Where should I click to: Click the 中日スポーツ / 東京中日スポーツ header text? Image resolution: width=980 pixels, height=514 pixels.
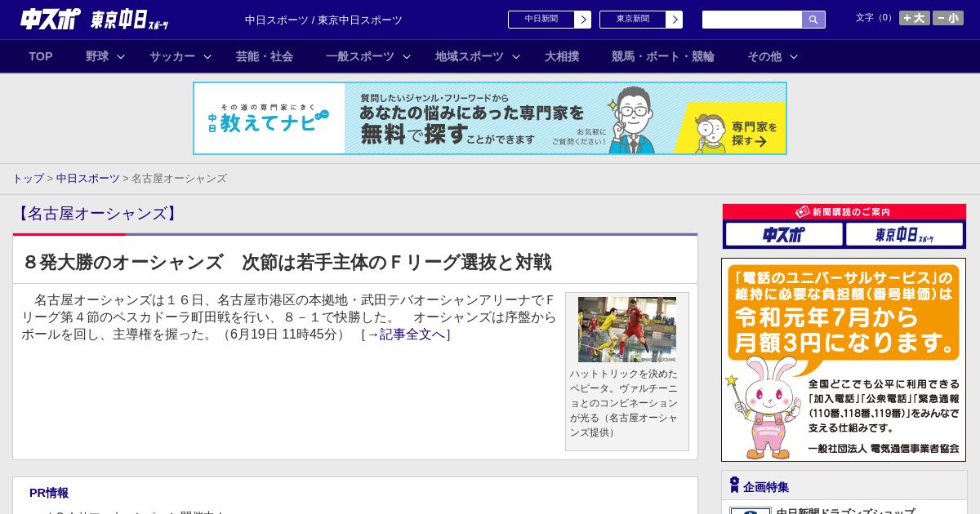point(323,20)
